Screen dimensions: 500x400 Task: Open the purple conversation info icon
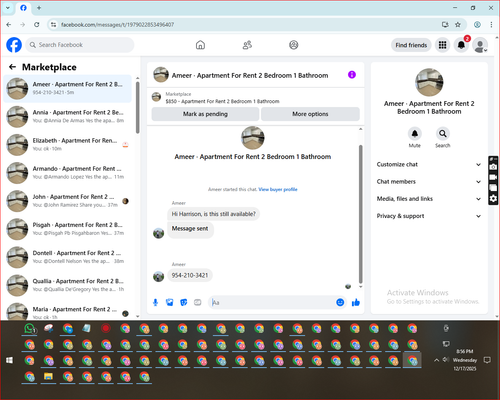352,75
